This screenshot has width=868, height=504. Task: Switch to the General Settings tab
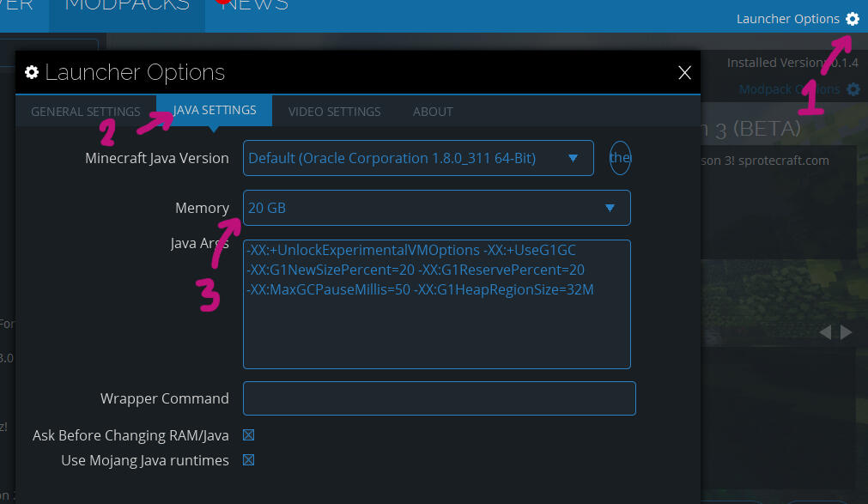86,112
